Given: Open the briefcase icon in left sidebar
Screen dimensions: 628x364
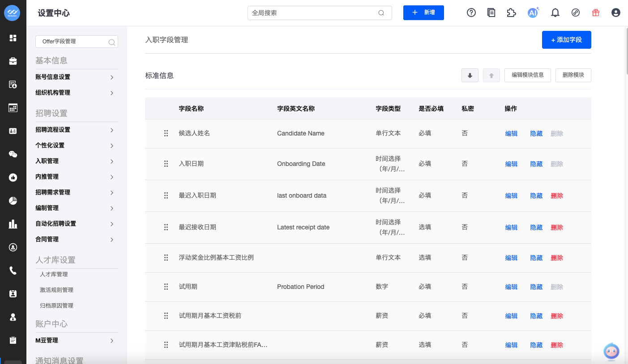Looking at the screenshot, I should pos(13,61).
